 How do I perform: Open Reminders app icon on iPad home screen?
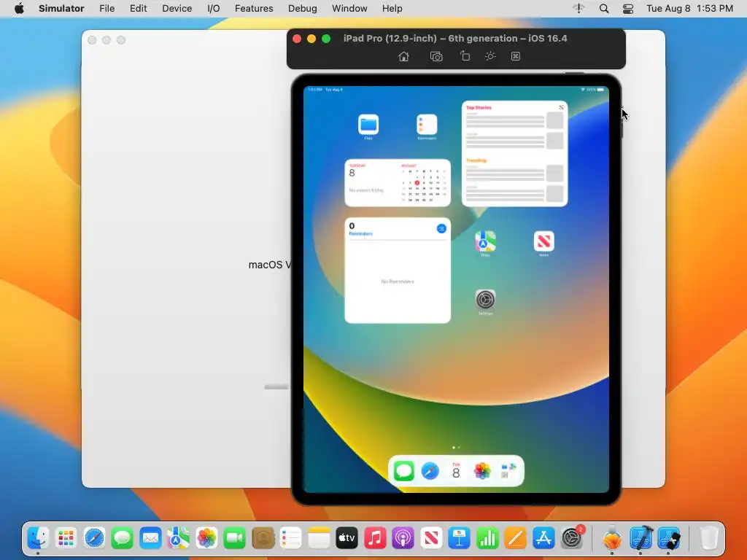click(427, 125)
